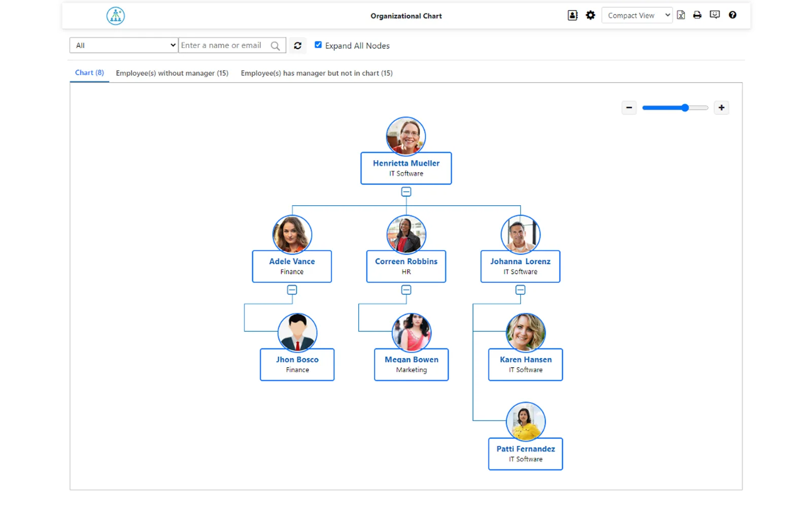Screen dimensions: 812x508
Task: Click the Correen Robbins name text
Action: 406,261
